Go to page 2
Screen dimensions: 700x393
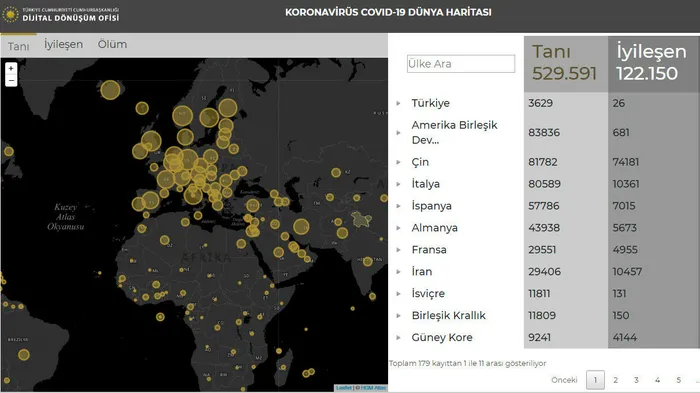(x=616, y=380)
